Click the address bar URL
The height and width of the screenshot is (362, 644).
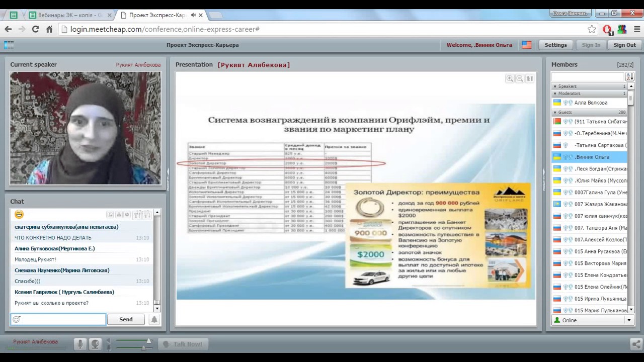165,29
